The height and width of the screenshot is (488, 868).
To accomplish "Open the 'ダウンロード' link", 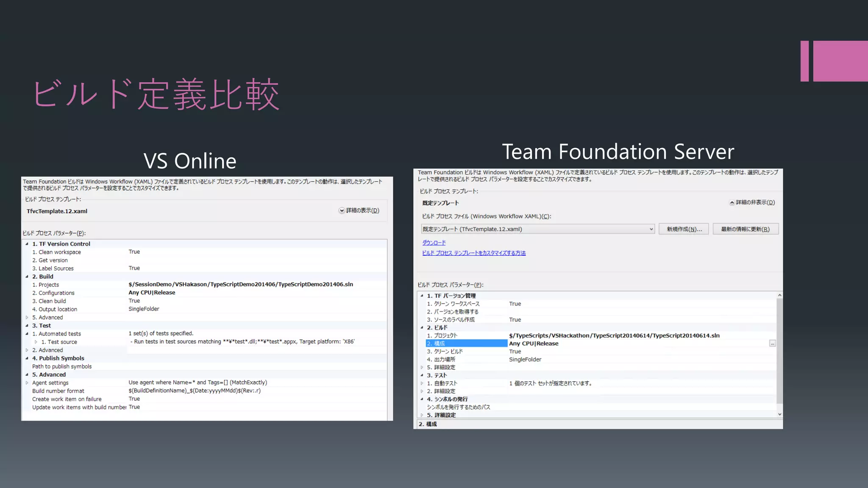I will [434, 243].
